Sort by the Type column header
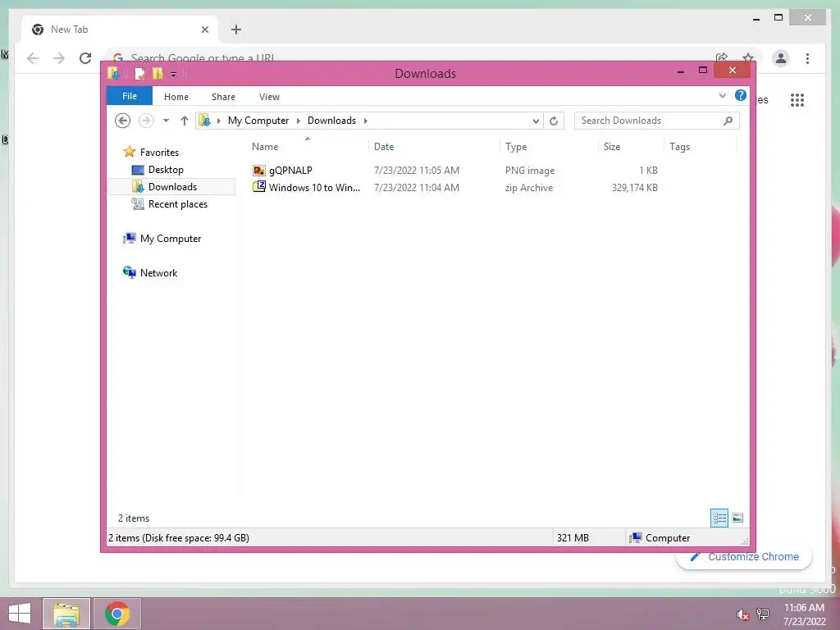 [x=516, y=146]
